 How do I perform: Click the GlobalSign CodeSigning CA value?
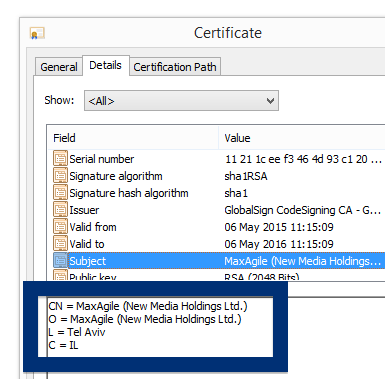[303, 210]
